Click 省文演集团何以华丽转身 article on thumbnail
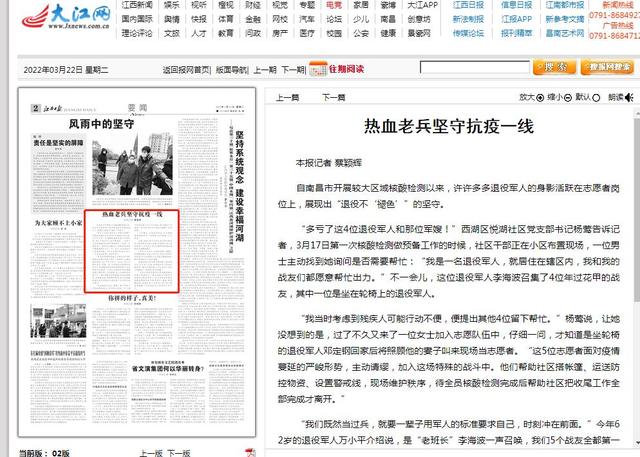The image size is (640, 457). 168,368
